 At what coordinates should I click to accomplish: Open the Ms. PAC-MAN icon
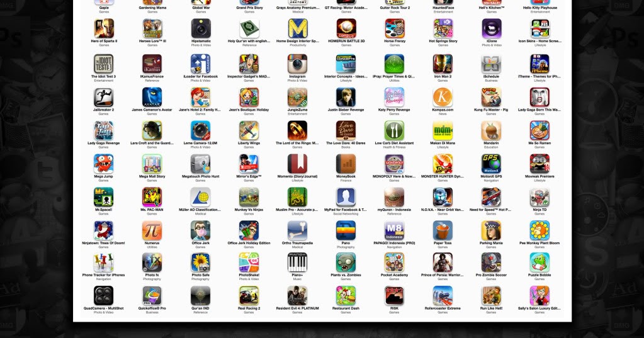[152, 197]
